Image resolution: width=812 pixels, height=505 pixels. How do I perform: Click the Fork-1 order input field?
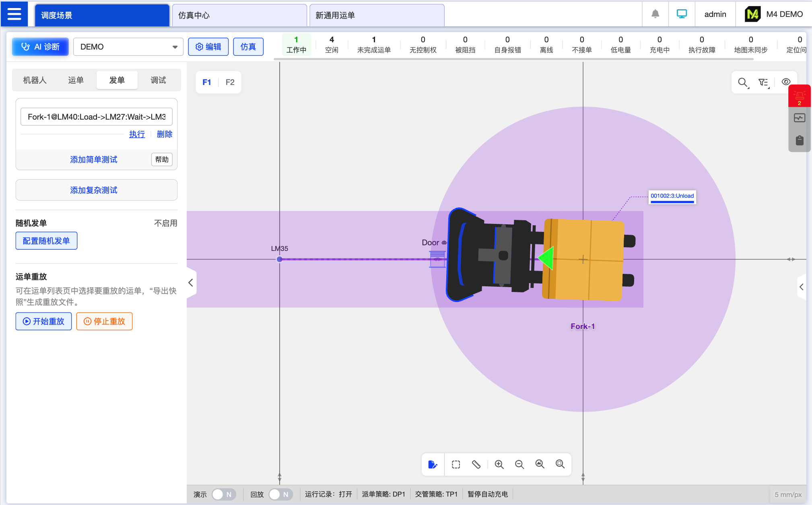click(96, 117)
